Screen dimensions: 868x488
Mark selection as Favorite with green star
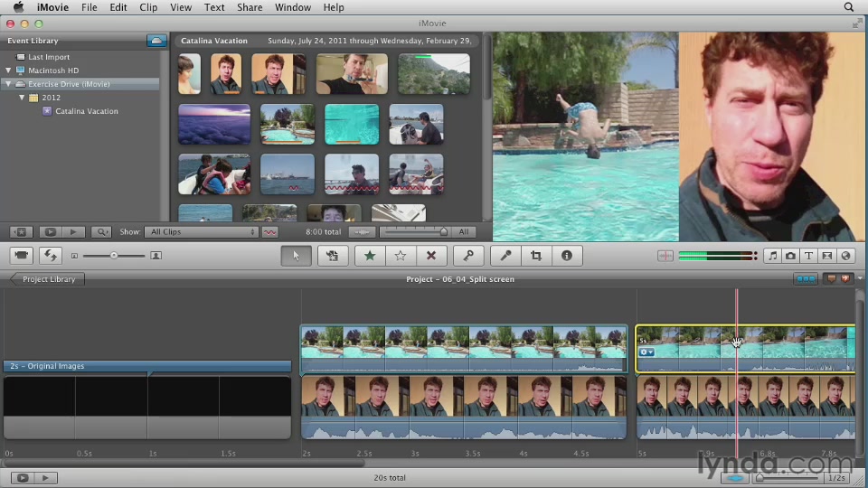pos(370,256)
